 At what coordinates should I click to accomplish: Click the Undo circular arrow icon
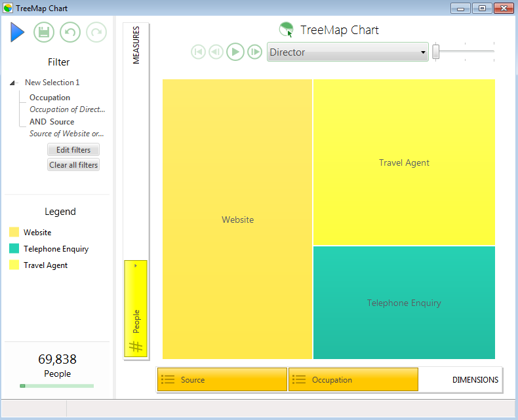coord(70,32)
